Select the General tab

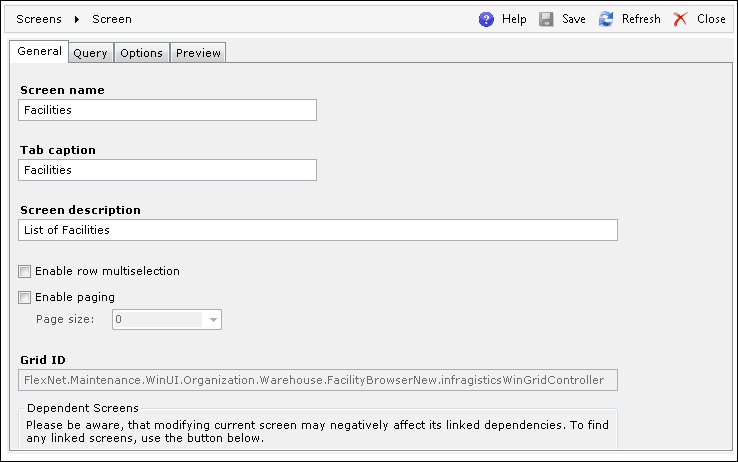39,51
